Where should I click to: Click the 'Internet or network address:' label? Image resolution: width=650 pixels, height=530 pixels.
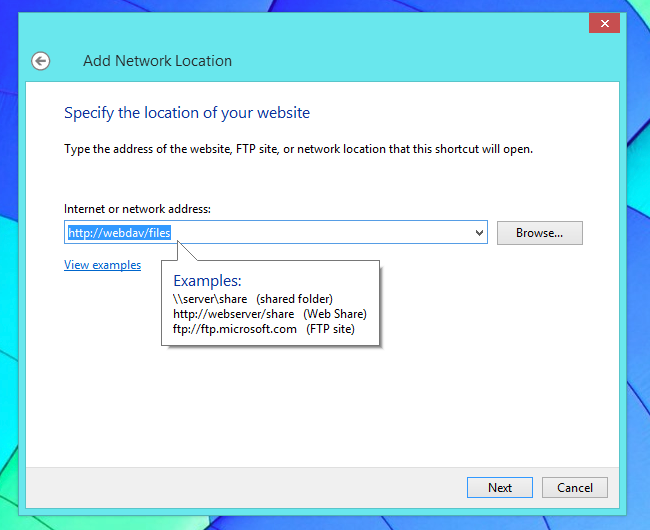[x=137, y=209]
